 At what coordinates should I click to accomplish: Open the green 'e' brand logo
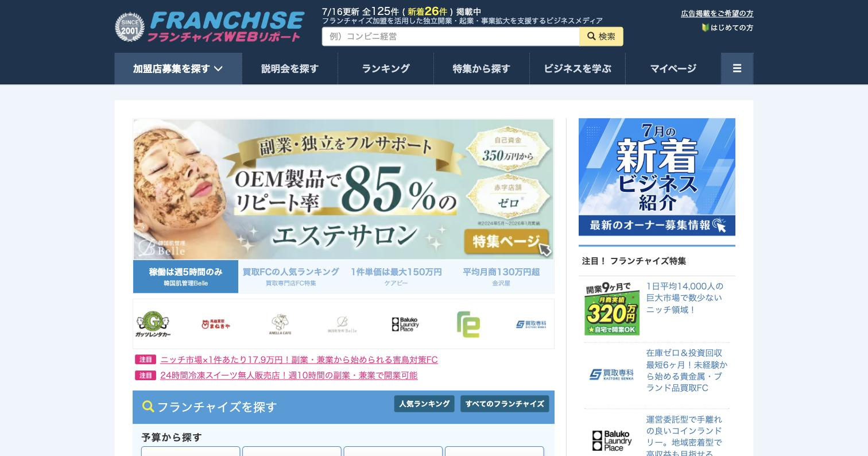coord(468,324)
